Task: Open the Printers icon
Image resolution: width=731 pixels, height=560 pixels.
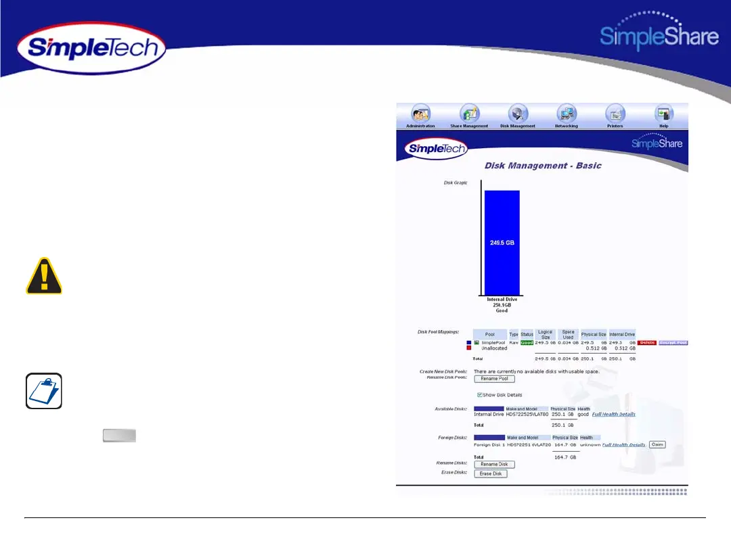Action: pos(615,113)
